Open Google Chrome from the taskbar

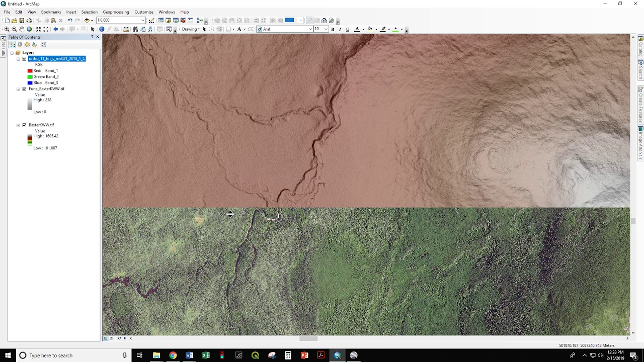click(173, 355)
